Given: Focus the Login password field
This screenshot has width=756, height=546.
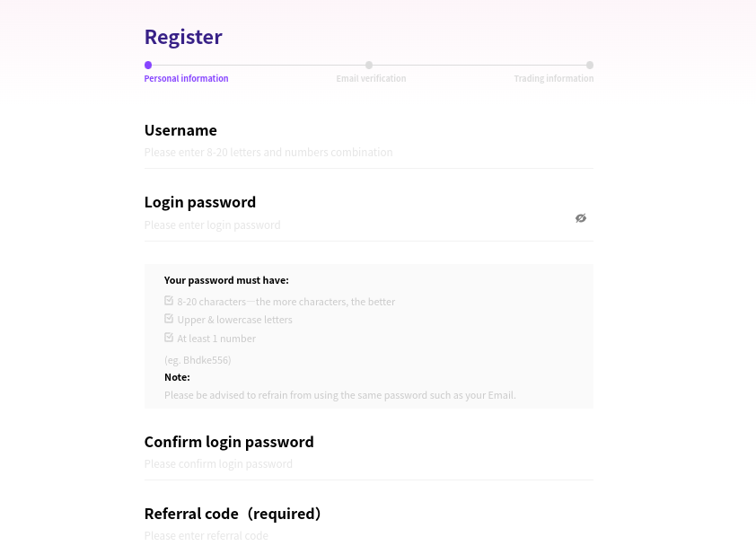Looking at the screenshot, I should (x=356, y=225).
